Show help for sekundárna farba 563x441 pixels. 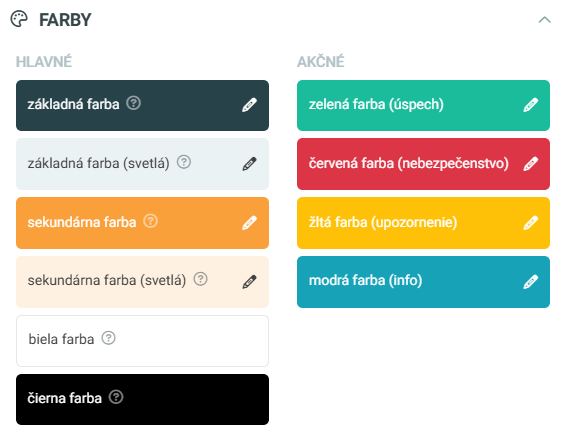[x=150, y=221]
